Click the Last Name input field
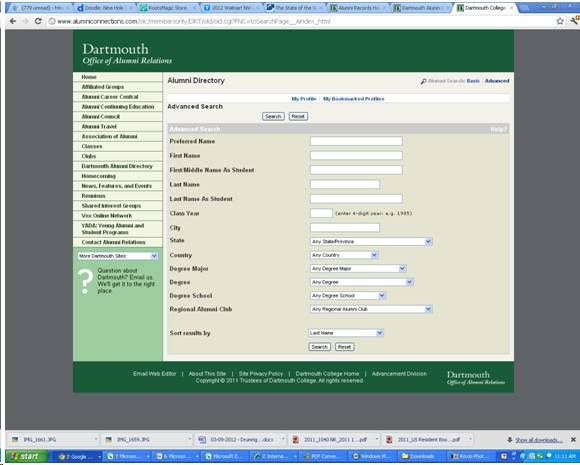 point(345,184)
